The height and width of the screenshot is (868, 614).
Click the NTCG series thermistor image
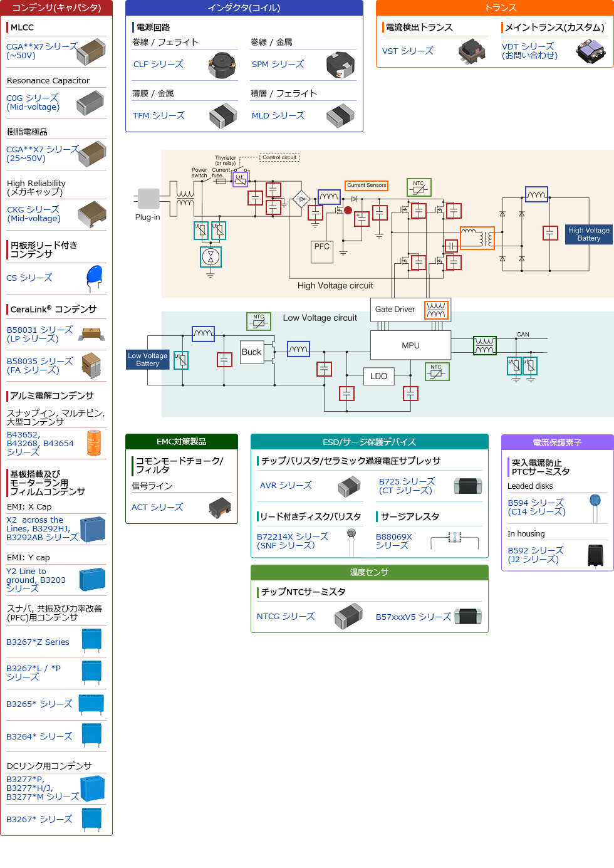348,617
